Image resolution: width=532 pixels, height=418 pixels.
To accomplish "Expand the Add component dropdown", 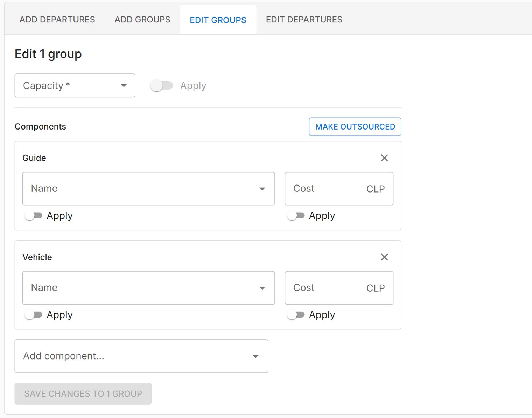I will pos(141,356).
